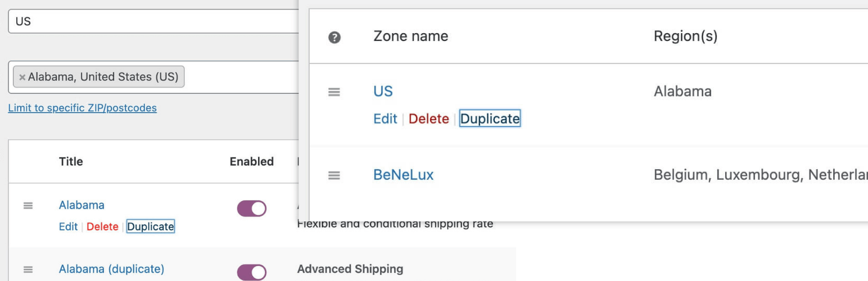Image resolution: width=868 pixels, height=281 pixels.
Task: Duplicate the Alabama shipping method
Action: (x=151, y=226)
